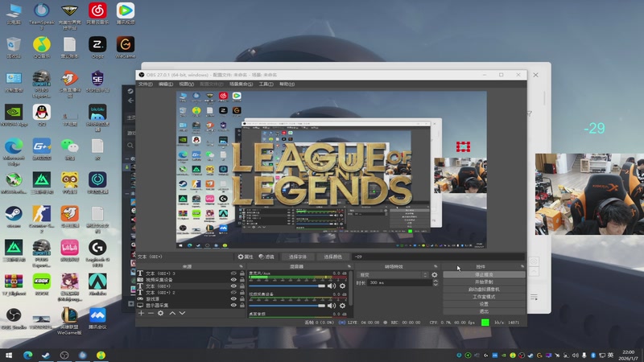
Task: Open the green KOOK desktop icon
Action: click(x=42, y=285)
